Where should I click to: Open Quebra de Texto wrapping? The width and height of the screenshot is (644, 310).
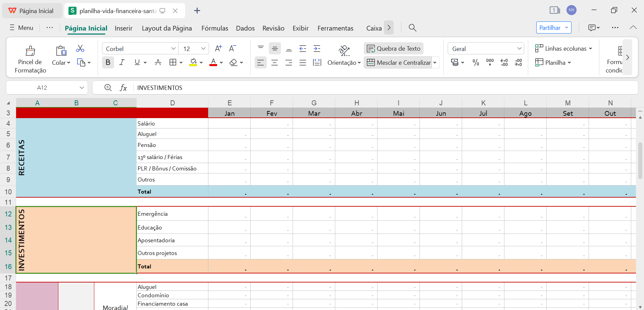click(393, 48)
